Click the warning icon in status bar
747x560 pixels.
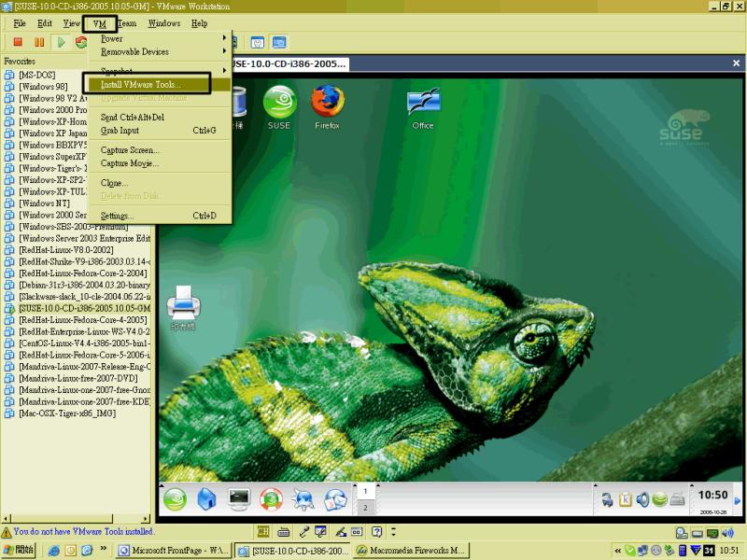click(7, 532)
